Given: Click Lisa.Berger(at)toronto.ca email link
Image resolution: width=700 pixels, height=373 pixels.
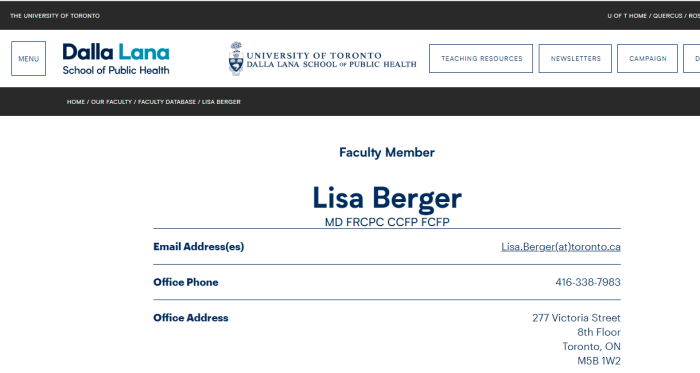Looking at the screenshot, I should tap(561, 247).
